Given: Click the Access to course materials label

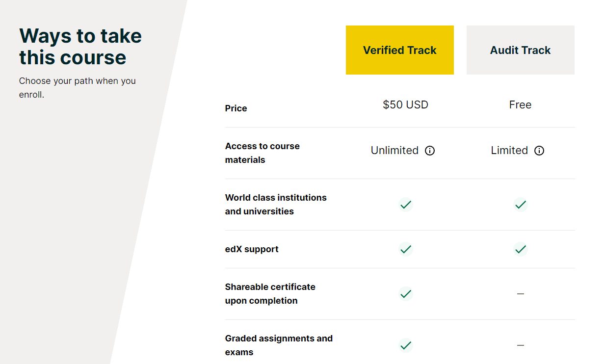Looking at the screenshot, I should click(263, 153).
